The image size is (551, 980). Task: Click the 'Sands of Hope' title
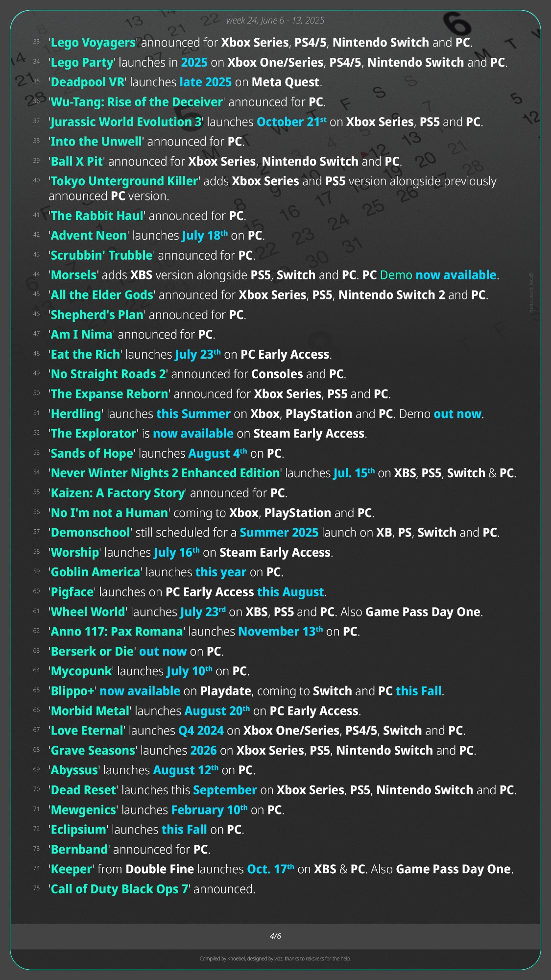click(x=92, y=454)
